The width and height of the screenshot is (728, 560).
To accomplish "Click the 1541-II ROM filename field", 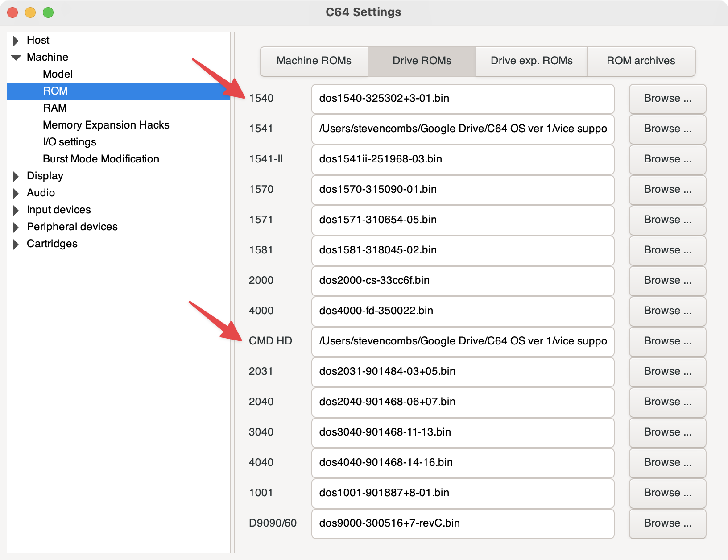I will pos(462,159).
